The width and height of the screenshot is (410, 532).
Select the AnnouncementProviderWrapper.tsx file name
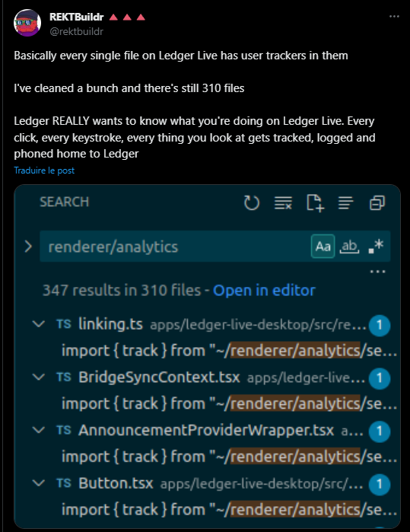[206, 430]
